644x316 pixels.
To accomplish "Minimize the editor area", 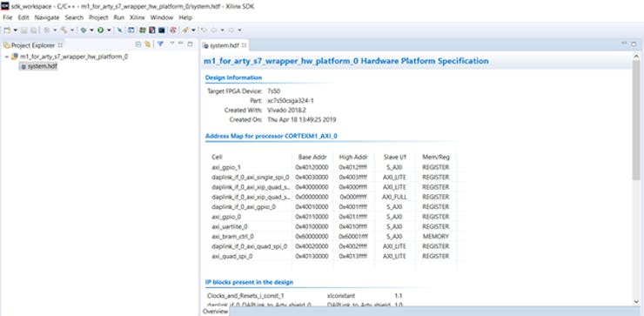I will point(624,44).
